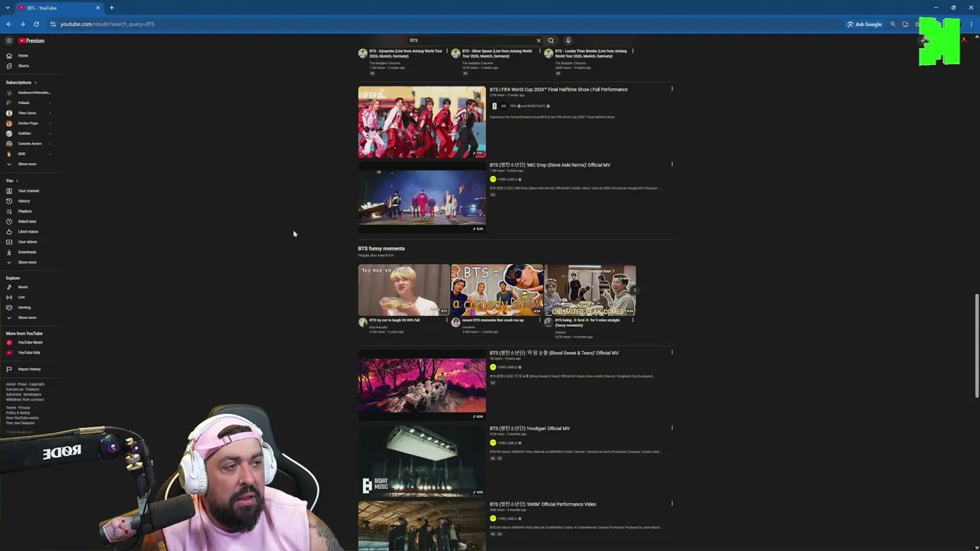Open Report history
This screenshot has width=980, height=551.
coord(28,369)
